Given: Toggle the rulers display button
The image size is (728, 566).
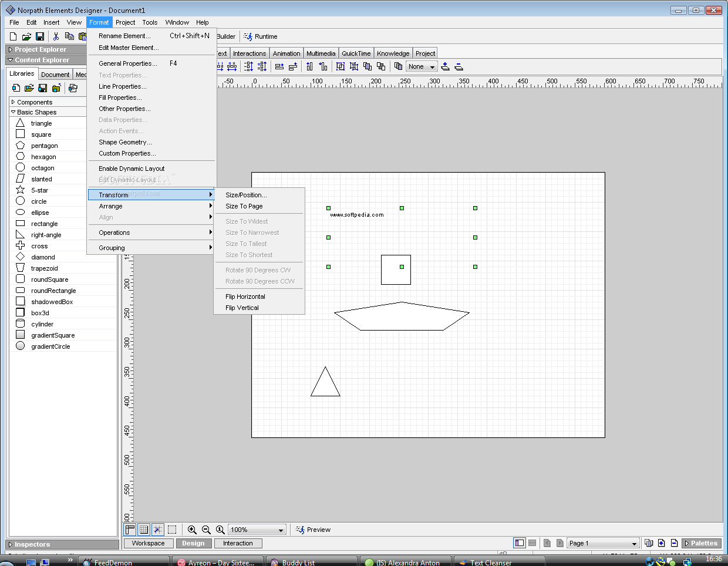Looking at the screenshot, I should click(x=130, y=530).
